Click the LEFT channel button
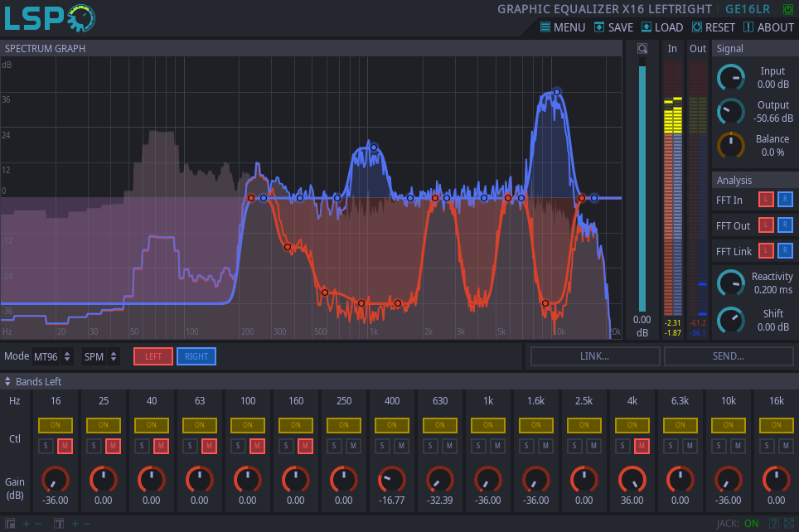The width and height of the screenshot is (799, 532). [153, 356]
